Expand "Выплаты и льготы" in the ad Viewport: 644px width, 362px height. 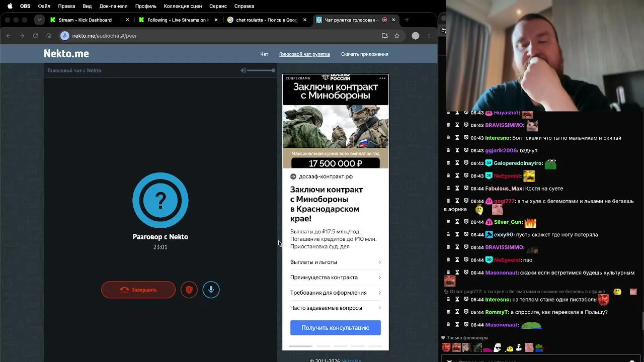pos(336,262)
